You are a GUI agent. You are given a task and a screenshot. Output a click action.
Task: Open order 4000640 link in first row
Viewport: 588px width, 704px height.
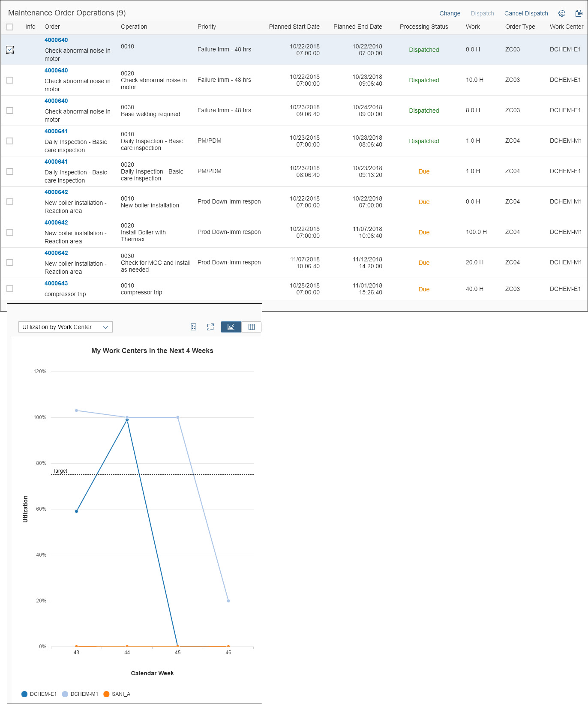point(56,40)
